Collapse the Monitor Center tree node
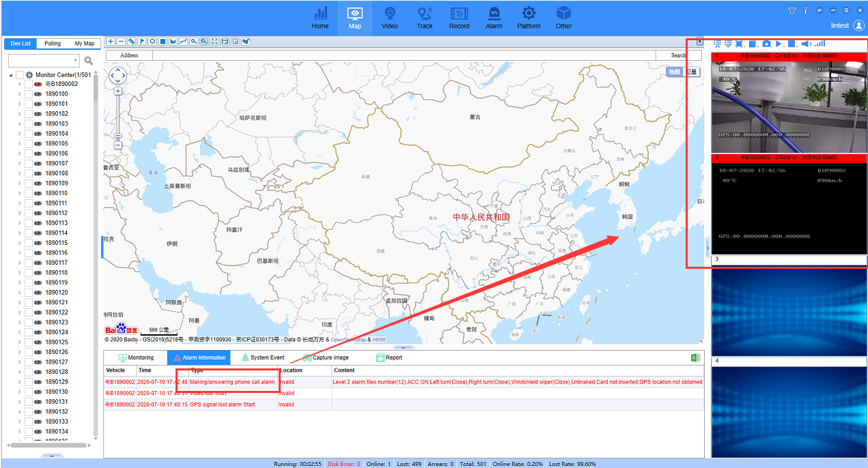The height and width of the screenshot is (468, 868). coord(10,75)
